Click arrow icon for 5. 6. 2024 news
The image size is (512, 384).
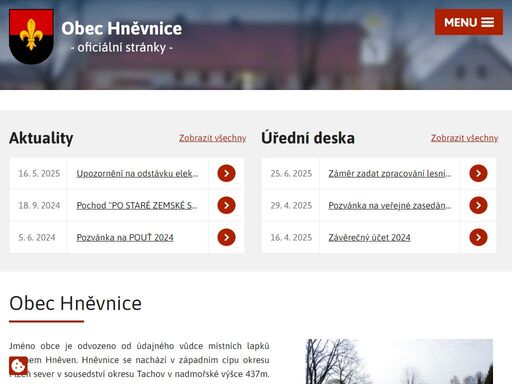coord(226,237)
